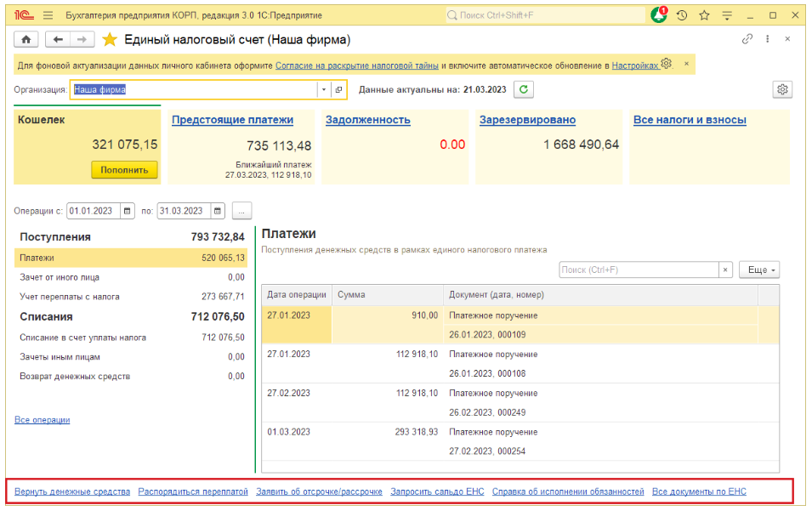Click the back navigation arrow
The height and width of the screenshot is (511, 812).
(57, 40)
